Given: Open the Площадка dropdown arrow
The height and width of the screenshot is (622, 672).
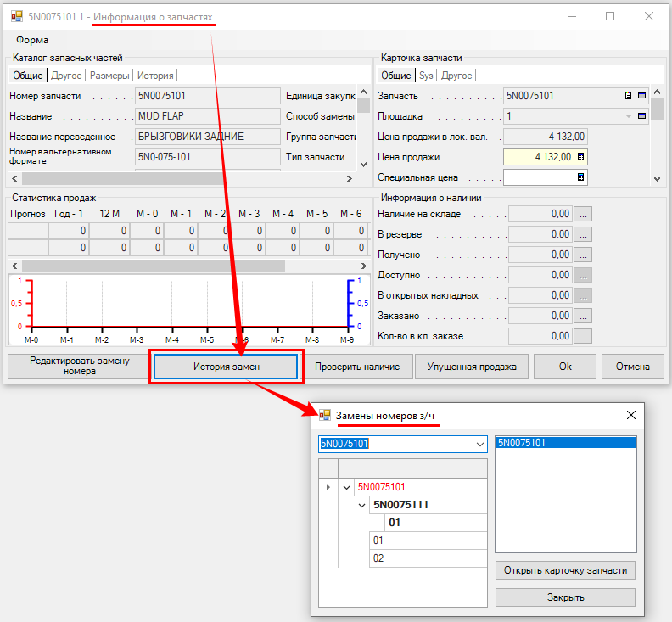Looking at the screenshot, I should click(629, 116).
